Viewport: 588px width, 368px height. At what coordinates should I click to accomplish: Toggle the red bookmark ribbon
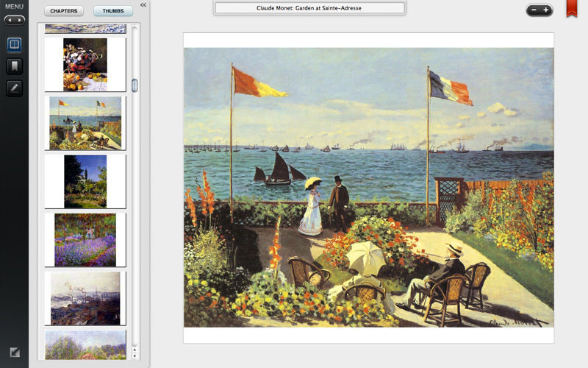[572, 8]
